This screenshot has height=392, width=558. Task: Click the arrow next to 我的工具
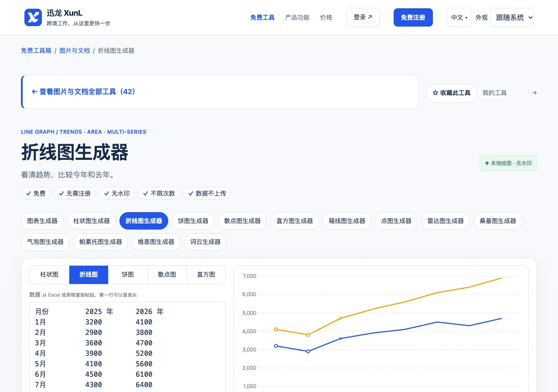tap(534, 93)
